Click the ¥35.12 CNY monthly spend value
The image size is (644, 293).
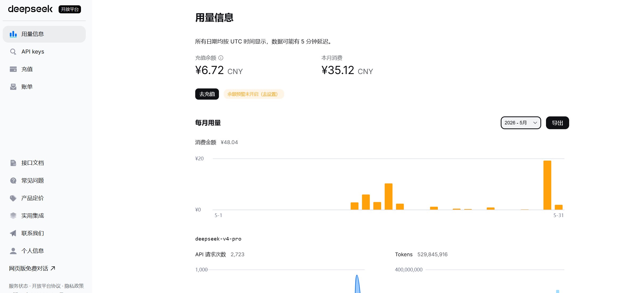pos(347,71)
